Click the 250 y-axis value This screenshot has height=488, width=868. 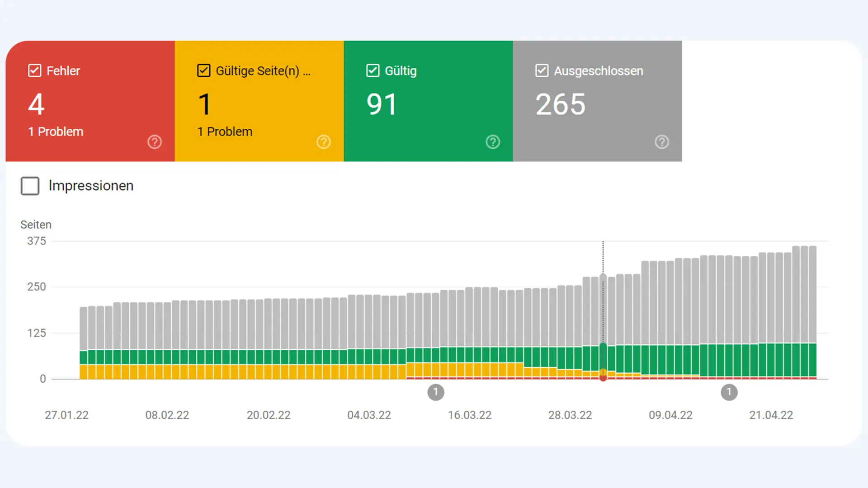point(37,286)
